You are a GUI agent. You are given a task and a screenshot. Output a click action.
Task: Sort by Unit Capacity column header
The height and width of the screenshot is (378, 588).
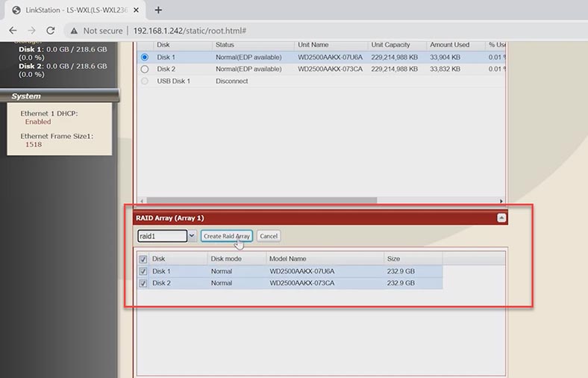[398, 45]
